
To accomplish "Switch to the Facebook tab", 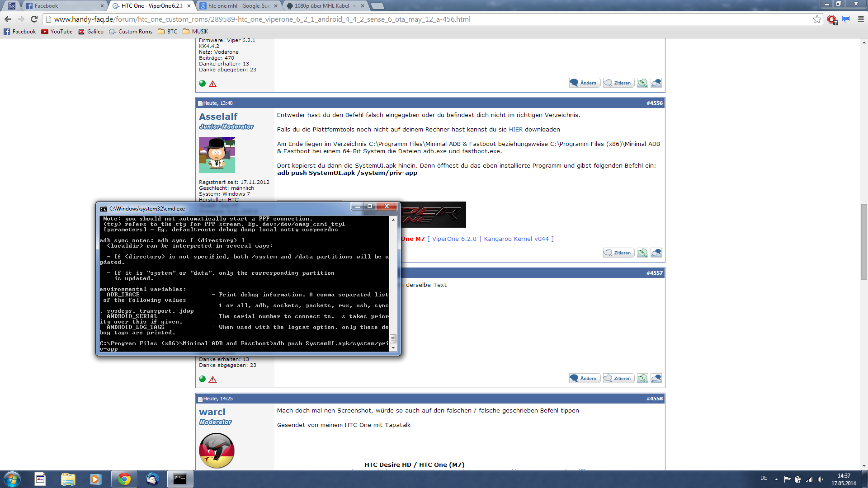I will tap(63, 6).
